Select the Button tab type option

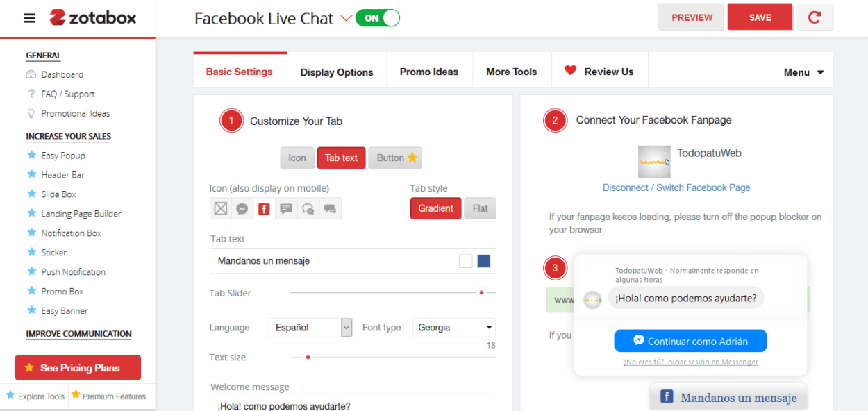[x=395, y=158]
